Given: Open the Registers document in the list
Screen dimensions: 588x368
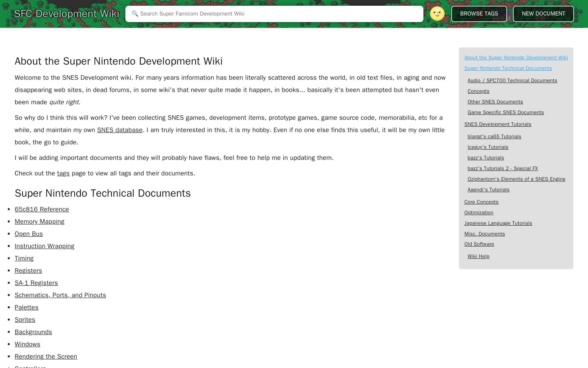Looking at the screenshot, I should pyautogui.click(x=28, y=271).
